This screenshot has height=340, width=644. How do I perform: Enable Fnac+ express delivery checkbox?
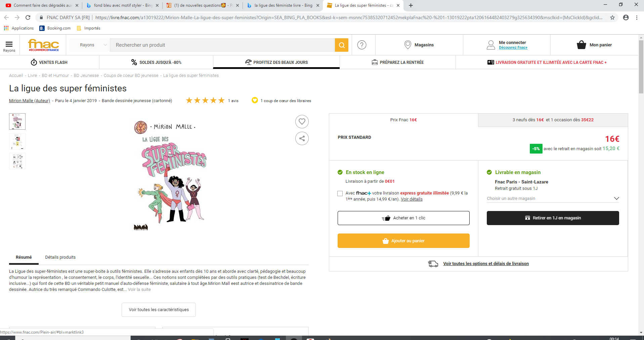click(x=340, y=194)
